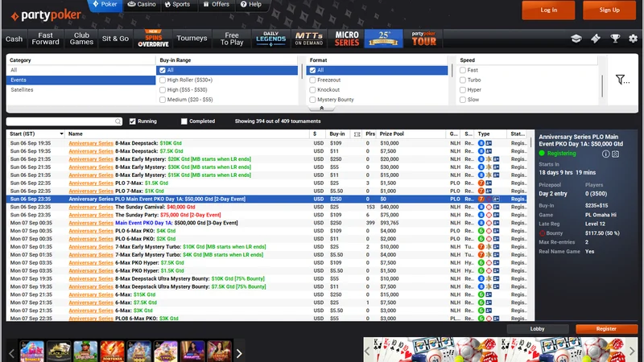Click the tournament structure icon beside the info icon
This screenshot has height=362, width=644.
coord(615,154)
